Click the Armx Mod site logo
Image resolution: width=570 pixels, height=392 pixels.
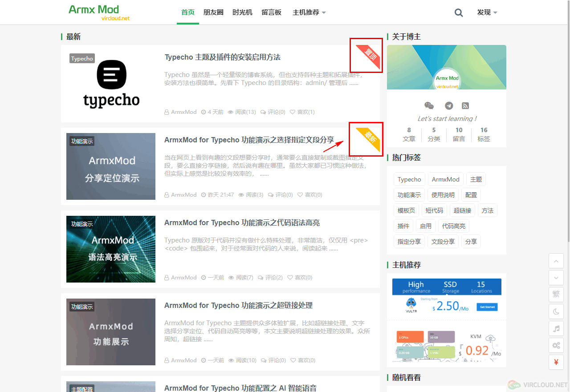pyautogui.click(x=99, y=12)
